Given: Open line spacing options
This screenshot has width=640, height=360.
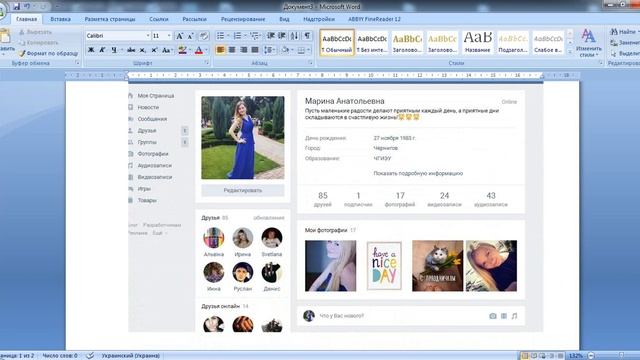Looking at the screenshot, I should [x=269, y=50].
